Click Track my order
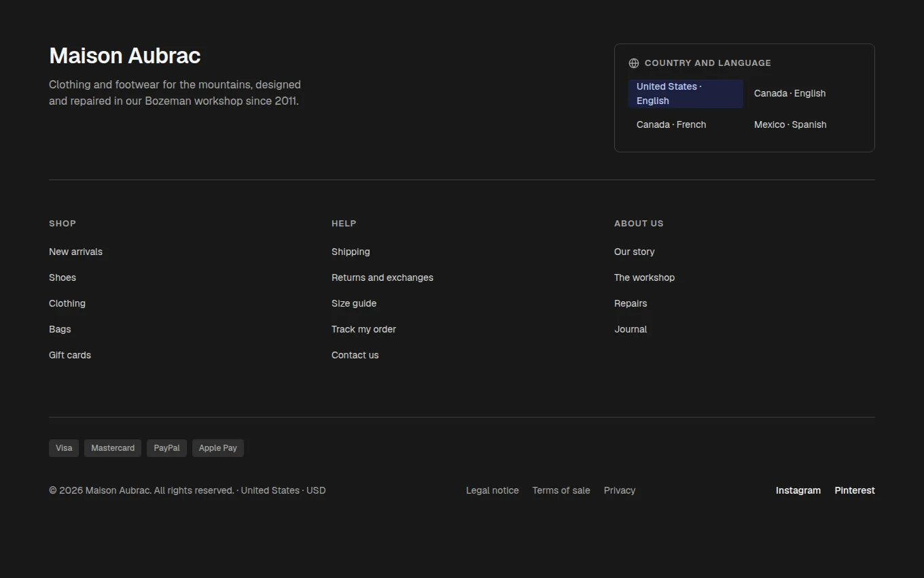The width and height of the screenshot is (924, 578). point(363,329)
